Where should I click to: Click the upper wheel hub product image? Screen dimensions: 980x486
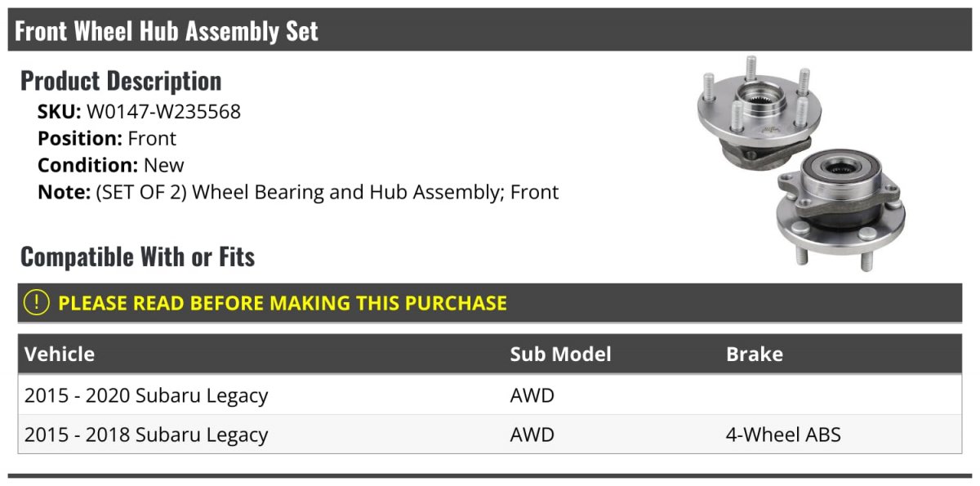click(x=758, y=113)
